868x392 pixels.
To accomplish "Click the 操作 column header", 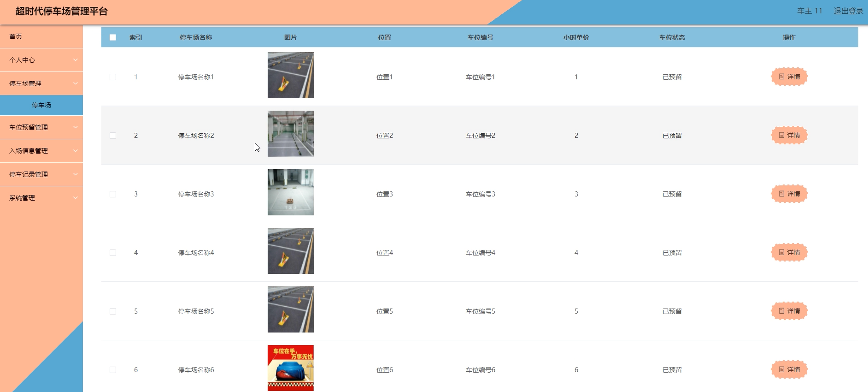I will pos(789,37).
